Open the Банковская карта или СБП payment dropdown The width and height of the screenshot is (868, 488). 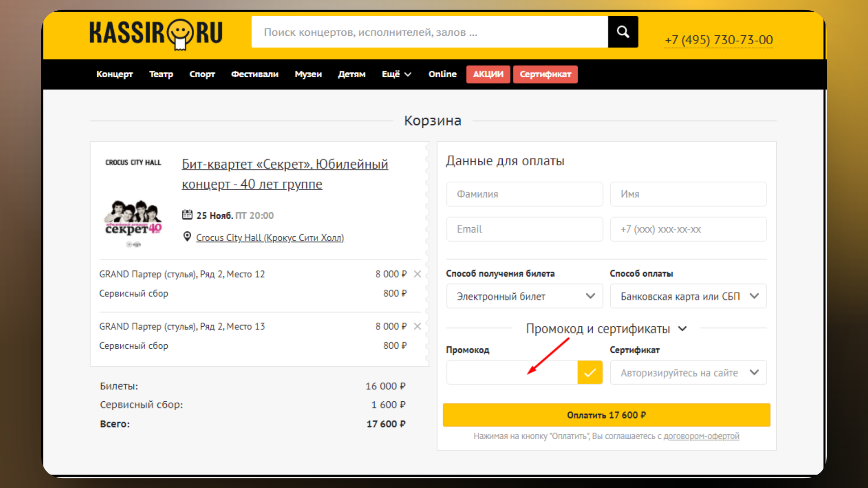[x=688, y=296]
